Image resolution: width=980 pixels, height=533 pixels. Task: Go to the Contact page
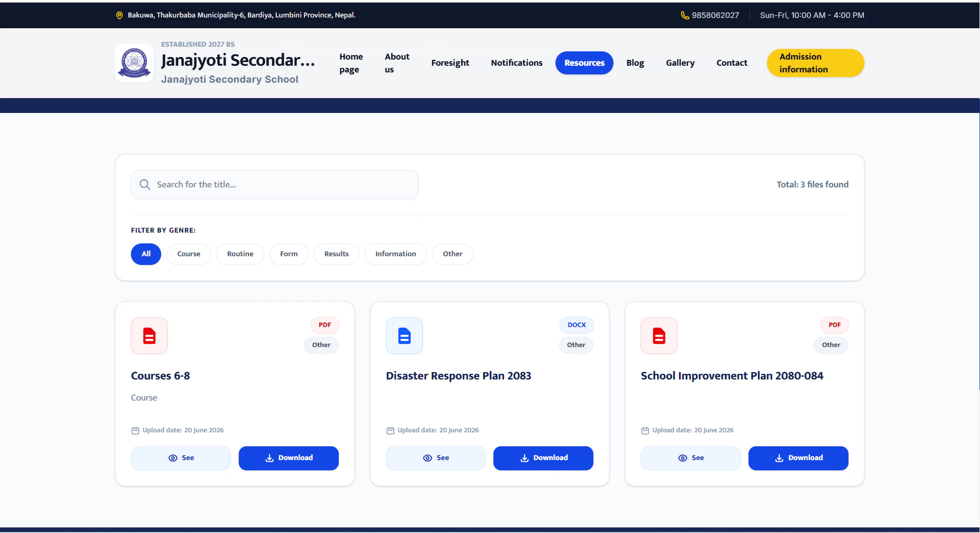click(x=732, y=63)
